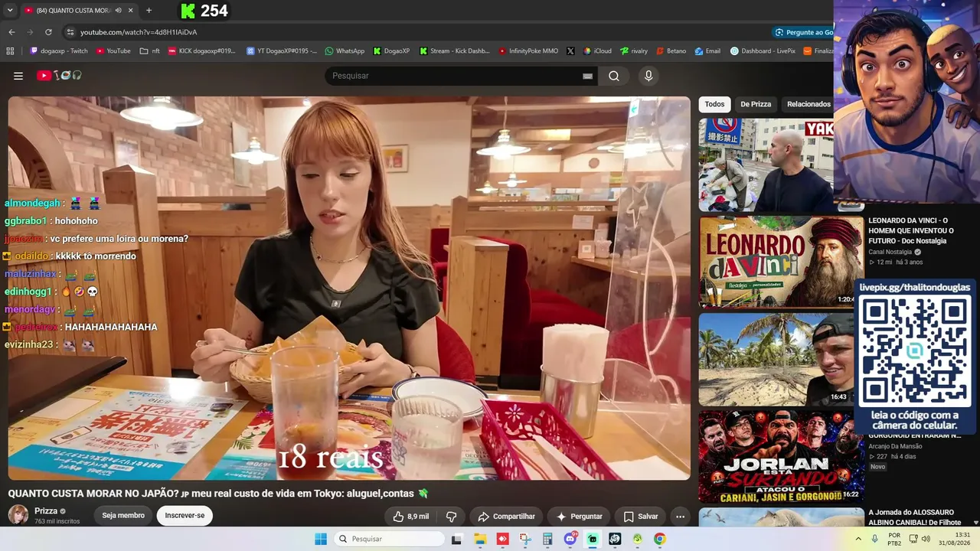Viewport: 980px width, 551px height.
Task: Open the WhatsApp bookmark
Action: pos(345,51)
